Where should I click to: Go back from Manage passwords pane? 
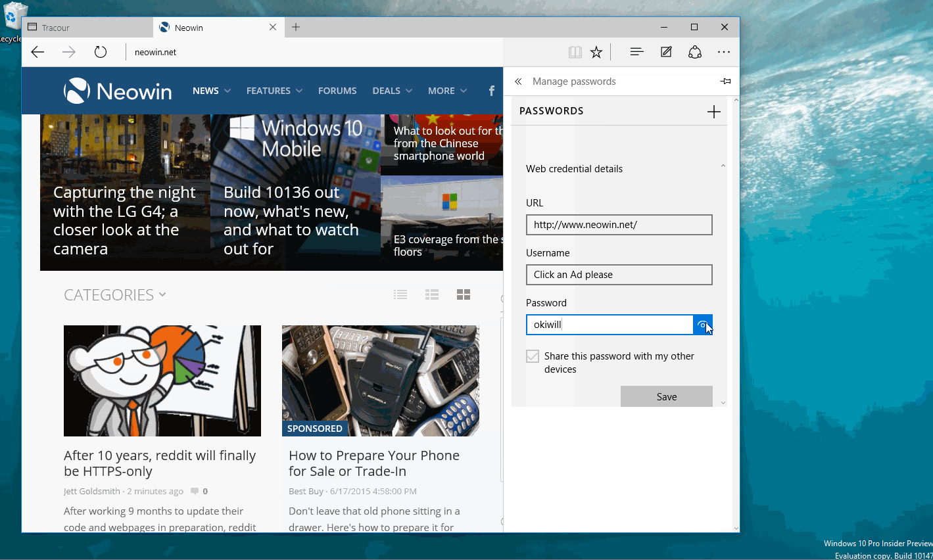(x=518, y=82)
